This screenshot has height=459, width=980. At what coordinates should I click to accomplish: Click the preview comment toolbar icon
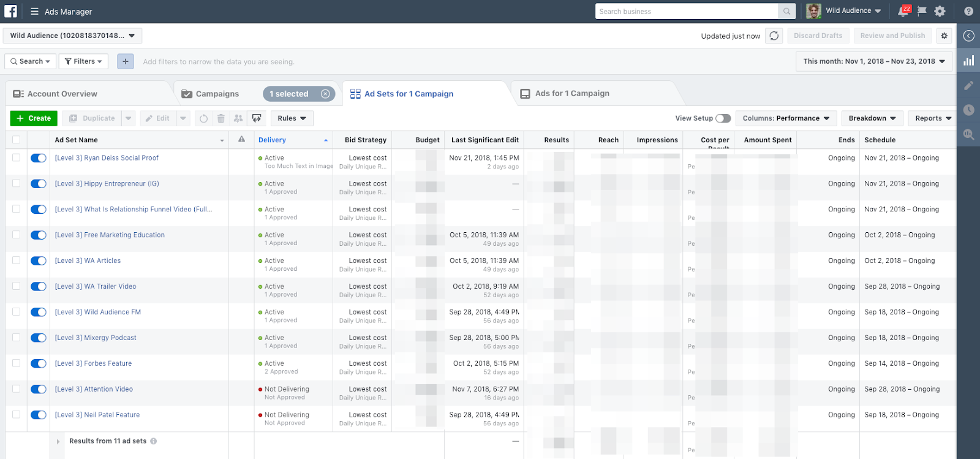pyautogui.click(x=257, y=118)
